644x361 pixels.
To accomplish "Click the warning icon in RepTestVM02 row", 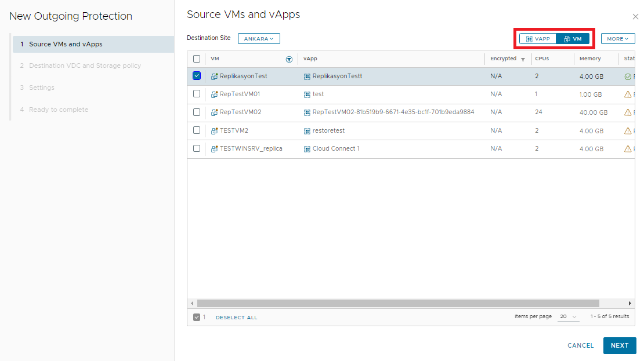I will click(x=628, y=112).
